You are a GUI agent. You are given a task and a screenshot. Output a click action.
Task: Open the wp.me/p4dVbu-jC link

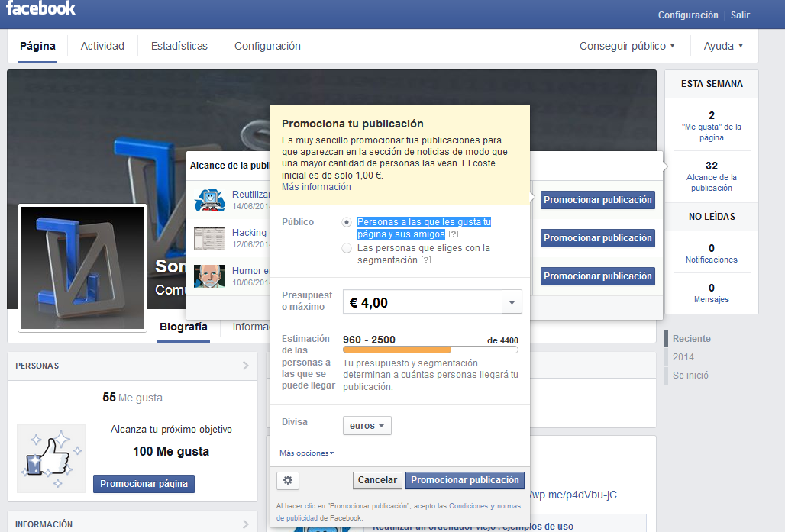(x=573, y=495)
